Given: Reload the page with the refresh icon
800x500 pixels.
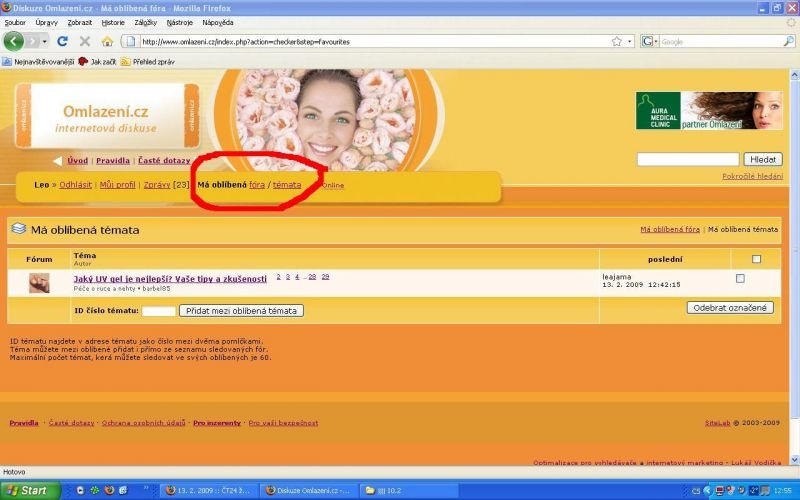Looking at the screenshot, I should pos(62,41).
